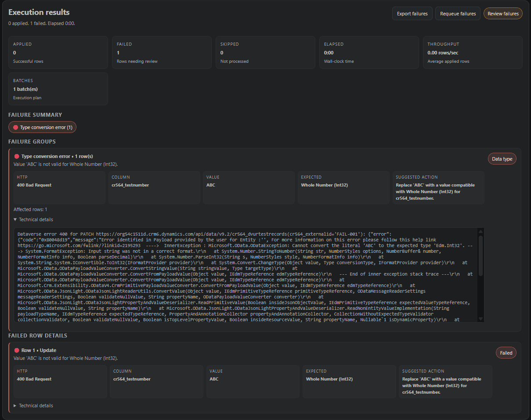531x420 pixels.
Task: Click the FAILED ROW DETAILS heading
Action: (x=38, y=336)
